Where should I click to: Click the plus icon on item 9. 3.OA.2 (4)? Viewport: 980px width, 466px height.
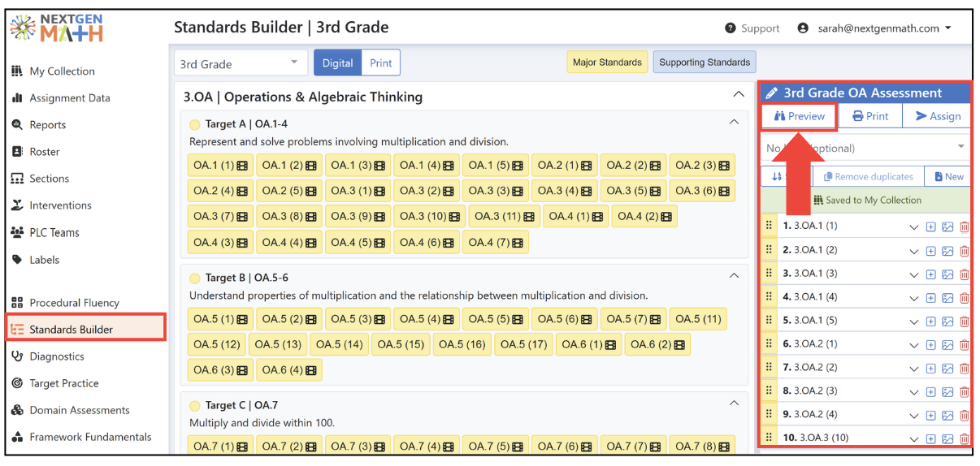[931, 416]
